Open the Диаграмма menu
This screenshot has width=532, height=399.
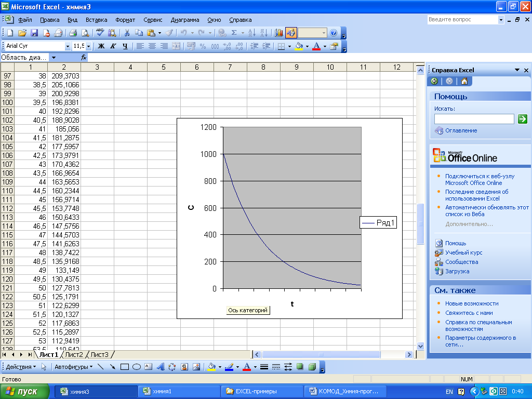click(185, 20)
